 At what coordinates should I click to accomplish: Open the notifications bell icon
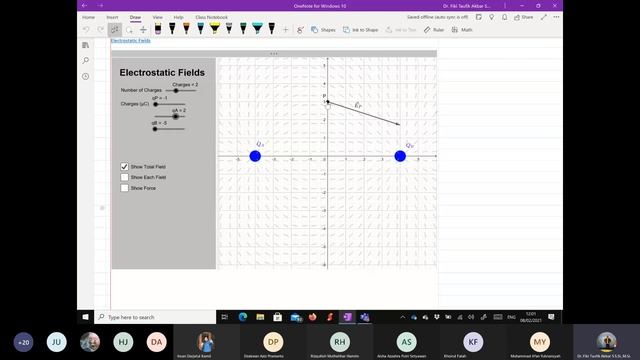(504, 17)
